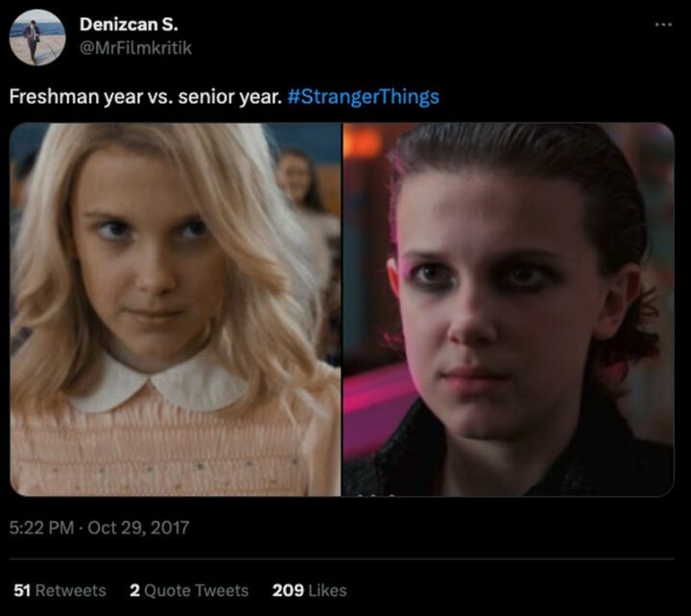The height and width of the screenshot is (616, 691).
Task: Click the number 209 beside Likes
Action: (288, 590)
